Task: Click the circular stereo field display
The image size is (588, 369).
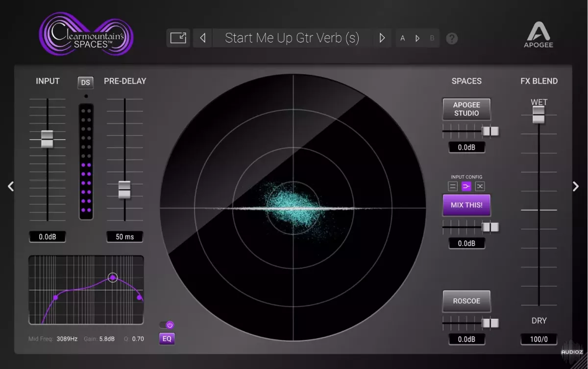Action: 293,208
